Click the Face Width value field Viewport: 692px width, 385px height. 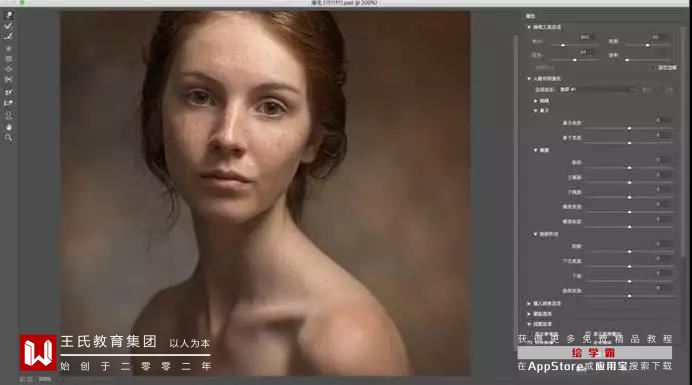click(x=663, y=288)
